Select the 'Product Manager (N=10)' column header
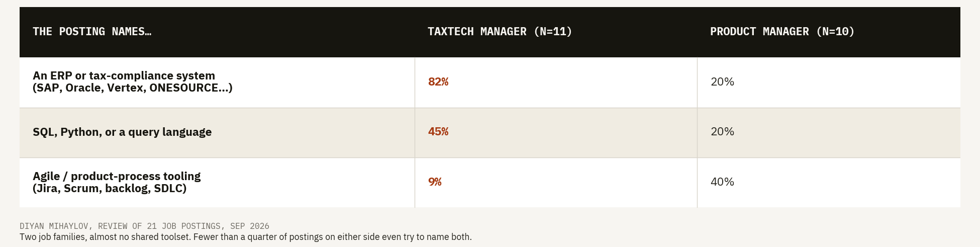This screenshot has height=247, width=980. (x=782, y=32)
